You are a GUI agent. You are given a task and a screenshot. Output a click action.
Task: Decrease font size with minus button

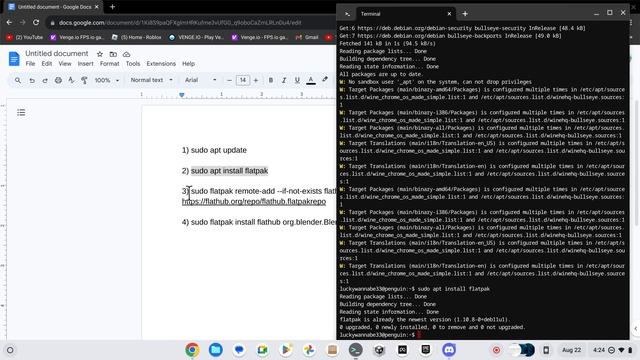[229, 80]
